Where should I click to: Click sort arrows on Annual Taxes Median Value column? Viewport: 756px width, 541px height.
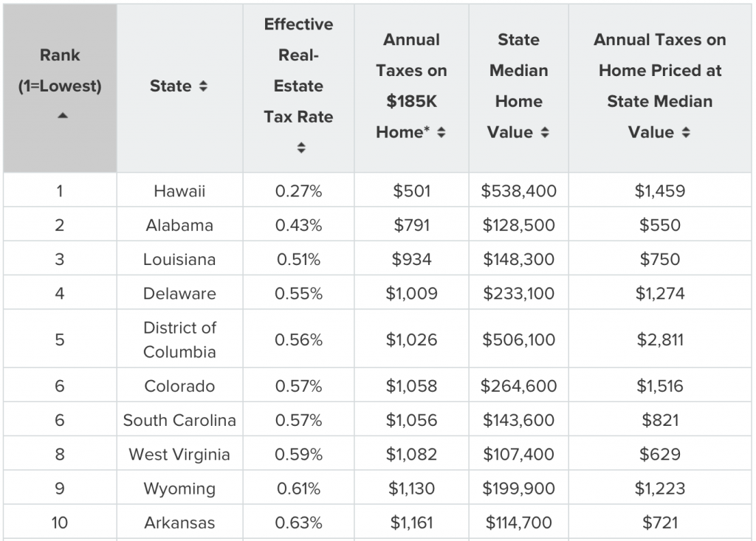click(x=686, y=132)
